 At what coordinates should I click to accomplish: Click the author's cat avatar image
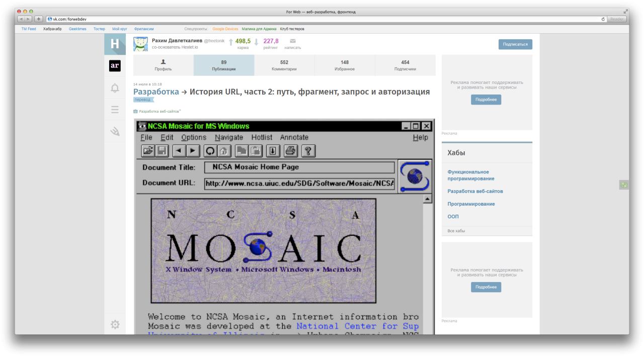click(140, 44)
